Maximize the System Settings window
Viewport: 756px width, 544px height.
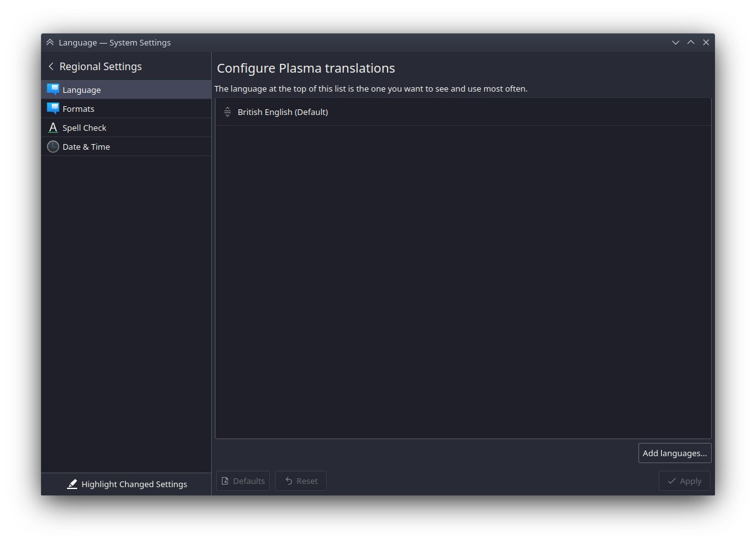(691, 42)
